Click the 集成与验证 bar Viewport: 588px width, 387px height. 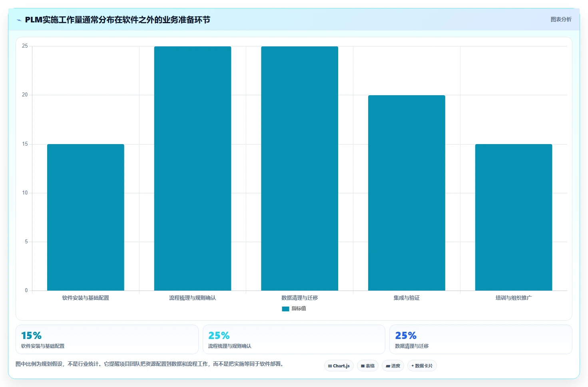click(407, 193)
